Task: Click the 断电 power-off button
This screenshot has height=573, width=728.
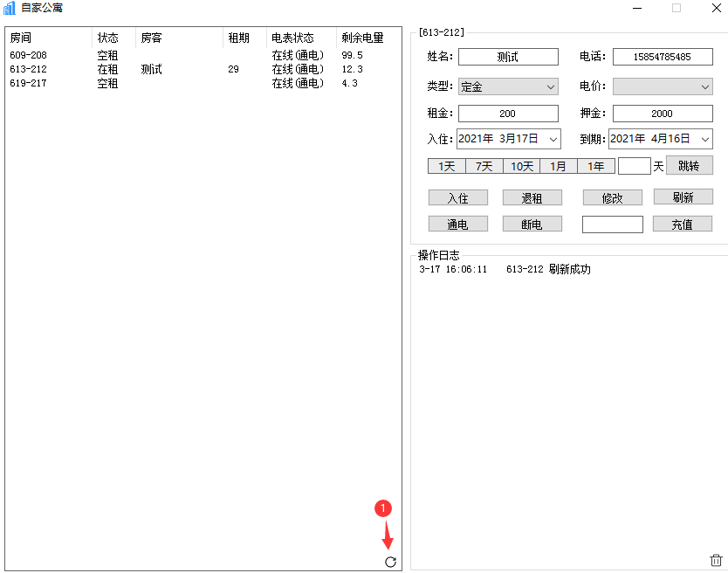Action: [532, 224]
